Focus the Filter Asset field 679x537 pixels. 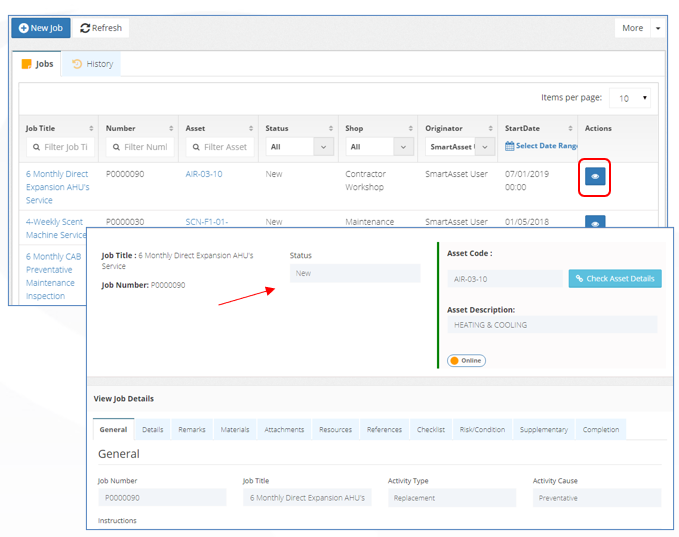(x=220, y=147)
